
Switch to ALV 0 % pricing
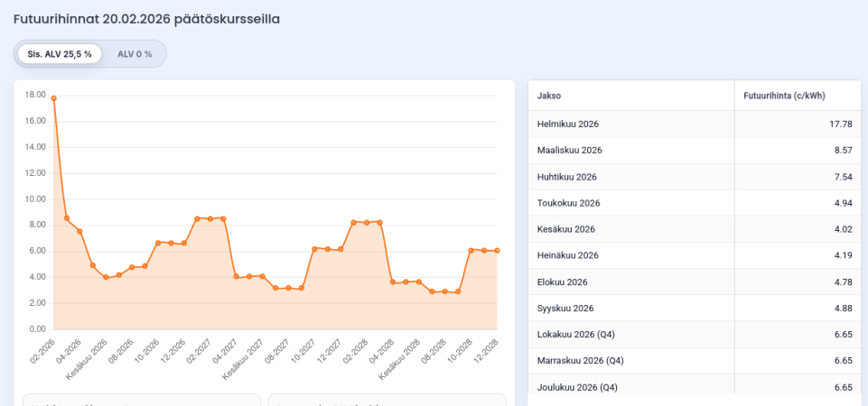click(135, 54)
